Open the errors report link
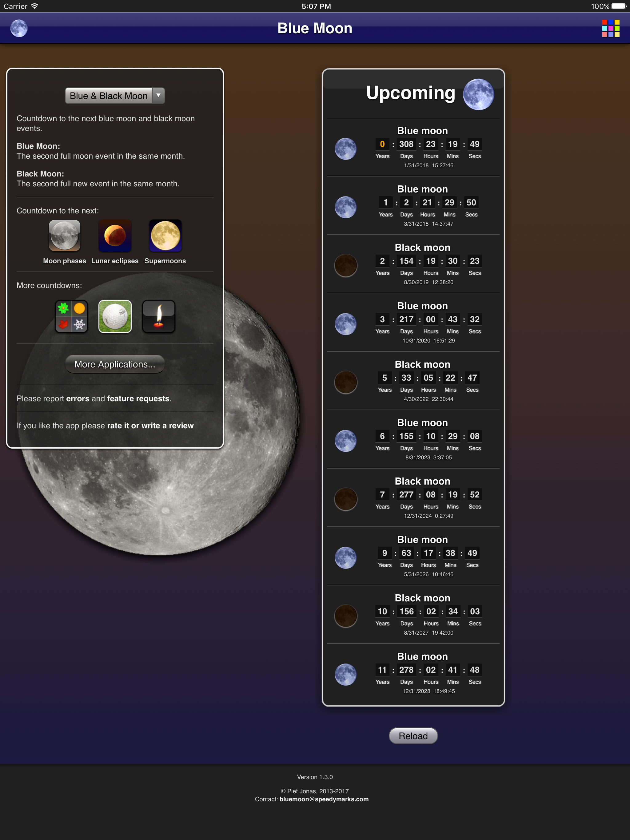This screenshot has width=630, height=840. pyautogui.click(x=78, y=398)
